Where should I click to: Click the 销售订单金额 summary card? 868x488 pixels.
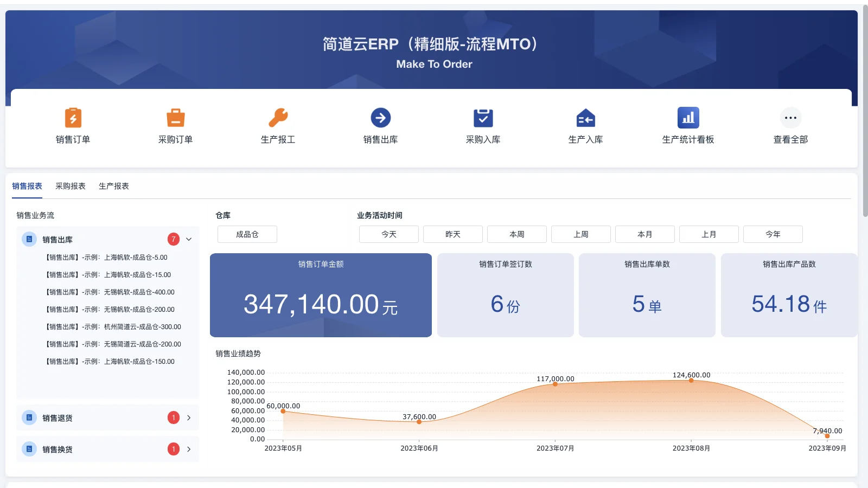tap(321, 295)
